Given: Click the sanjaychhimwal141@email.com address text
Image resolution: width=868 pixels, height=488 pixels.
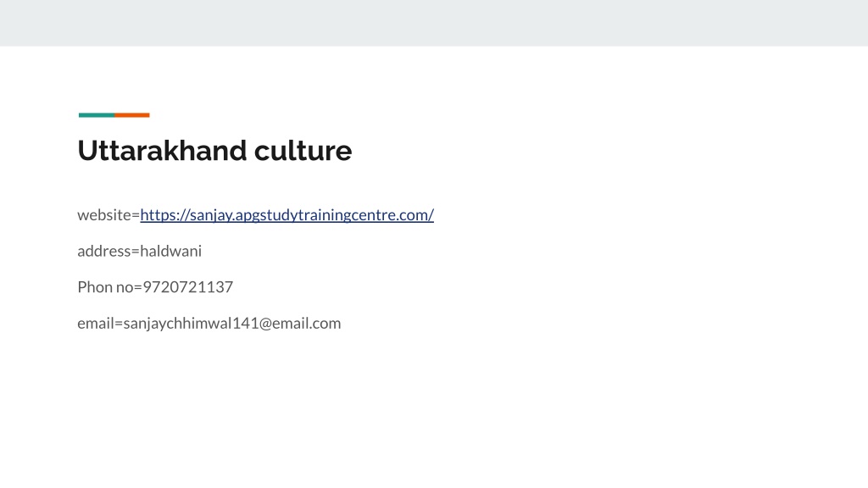Looking at the screenshot, I should (x=232, y=323).
